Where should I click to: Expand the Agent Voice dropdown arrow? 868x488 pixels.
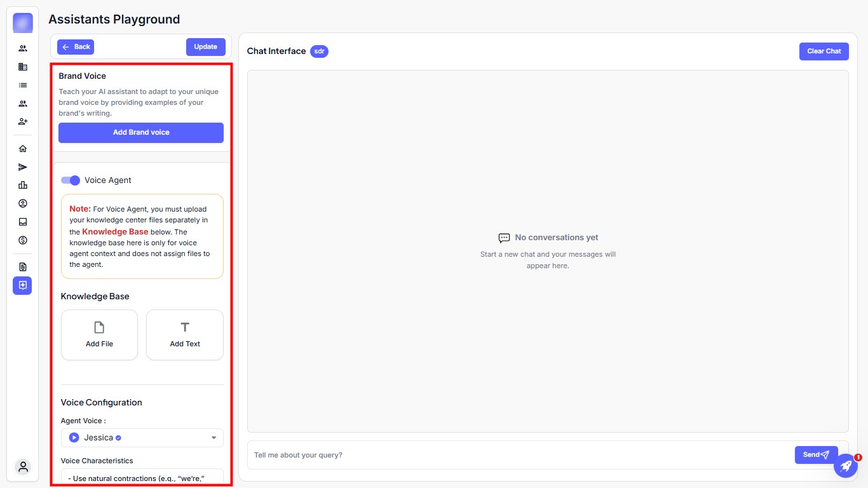click(x=214, y=438)
